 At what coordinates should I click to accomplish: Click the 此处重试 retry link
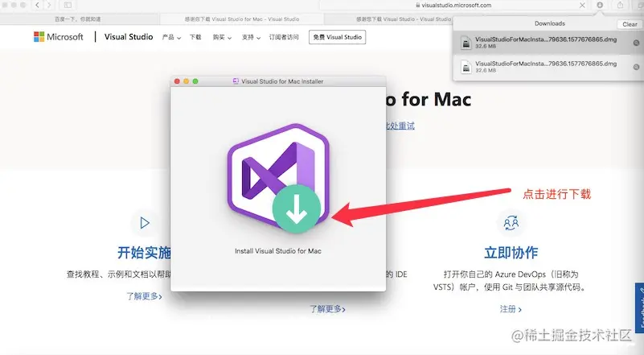point(400,126)
